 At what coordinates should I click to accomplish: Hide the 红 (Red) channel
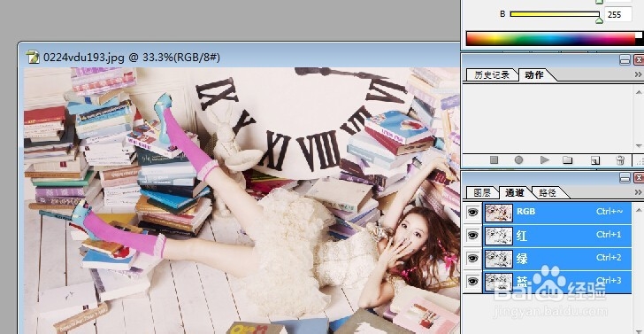[473, 236]
